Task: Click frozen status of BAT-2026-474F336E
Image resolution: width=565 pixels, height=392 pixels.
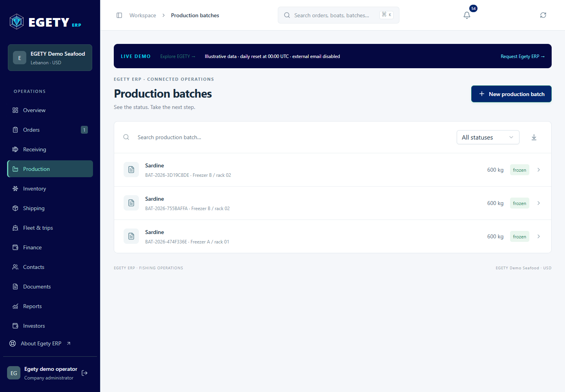Action: pyautogui.click(x=519, y=236)
